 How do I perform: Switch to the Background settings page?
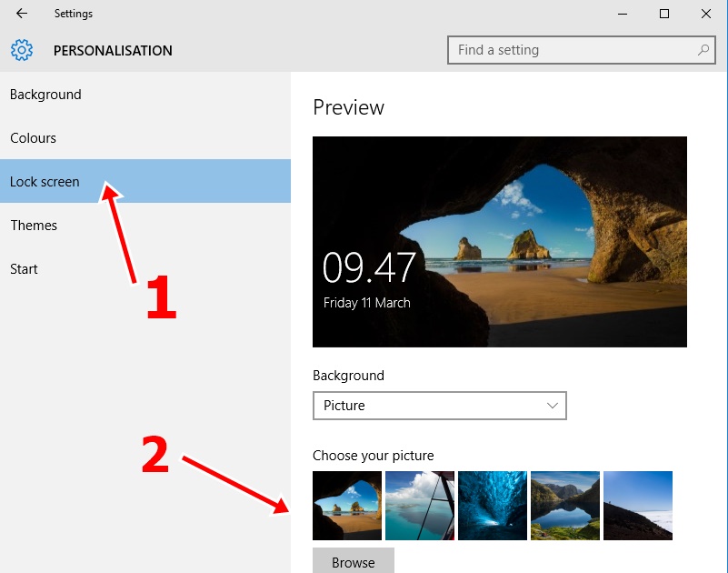(x=45, y=94)
